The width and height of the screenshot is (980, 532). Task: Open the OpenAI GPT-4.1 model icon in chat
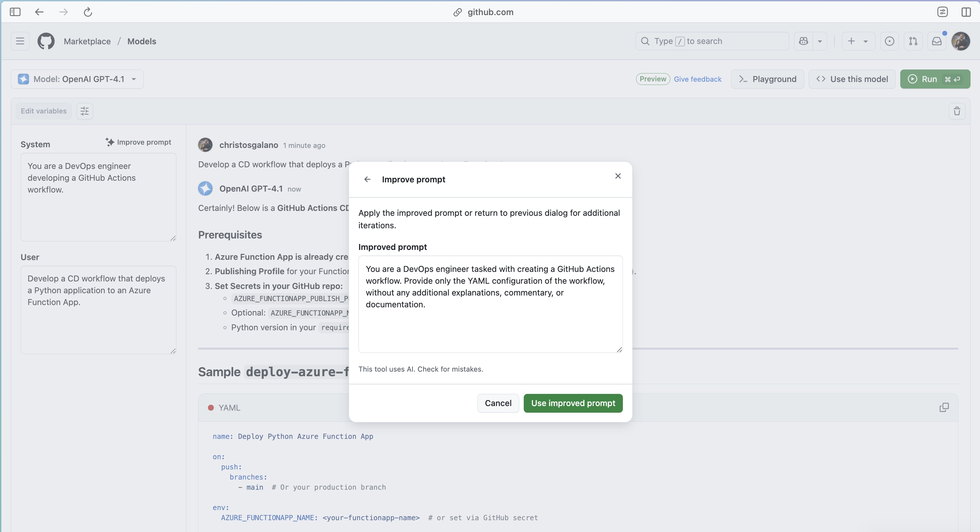[x=205, y=188]
